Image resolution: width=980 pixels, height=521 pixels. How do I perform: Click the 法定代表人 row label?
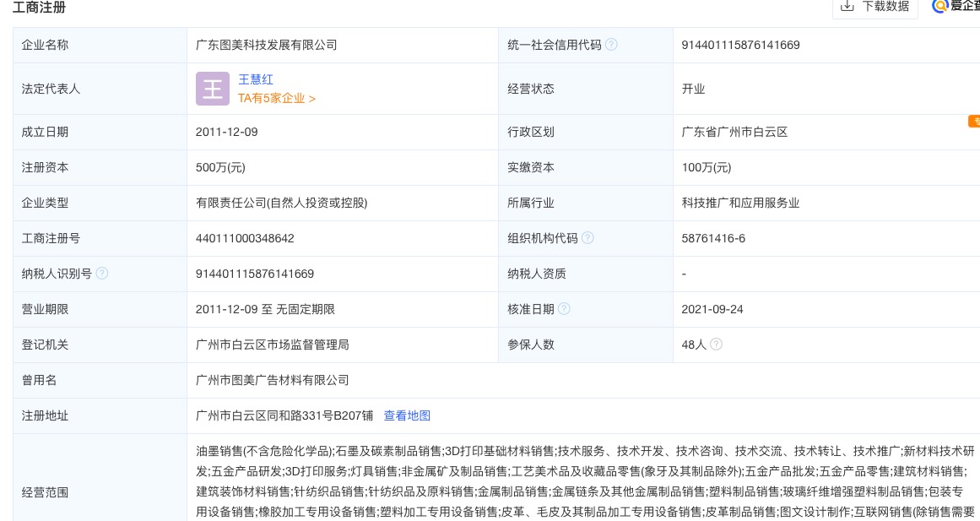click(51, 89)
